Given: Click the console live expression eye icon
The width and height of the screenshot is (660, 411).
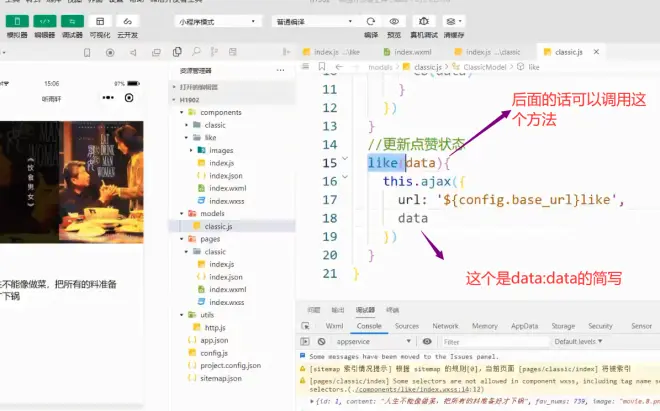Looking at the screenshot, I should [427, 341].
